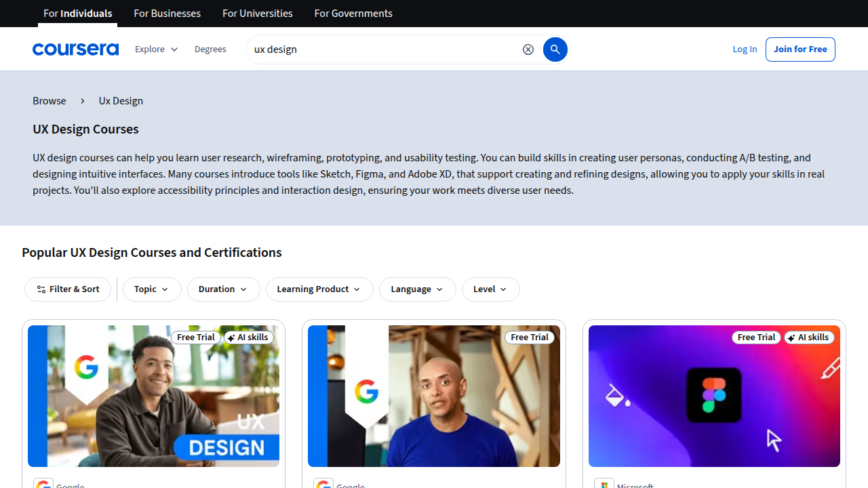The image size is (868, 488).
Task: Select the For Individuals tab
Action: (x=78, y=14)
